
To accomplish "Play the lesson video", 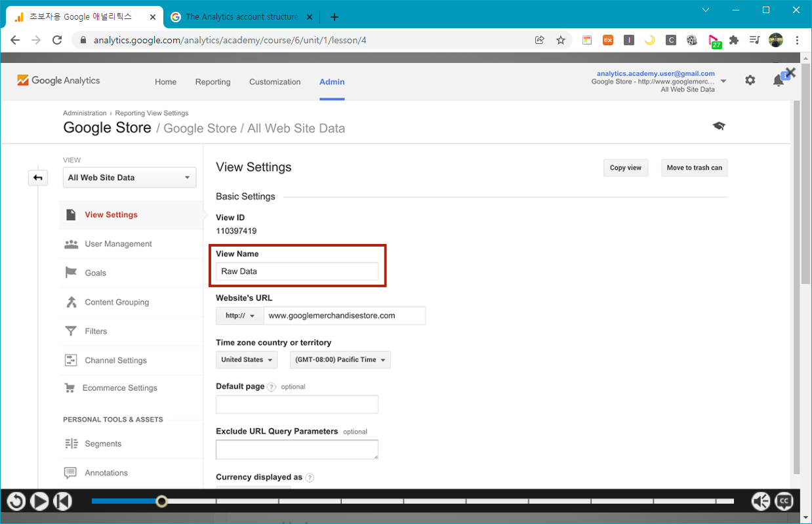I will pos(39,502).
